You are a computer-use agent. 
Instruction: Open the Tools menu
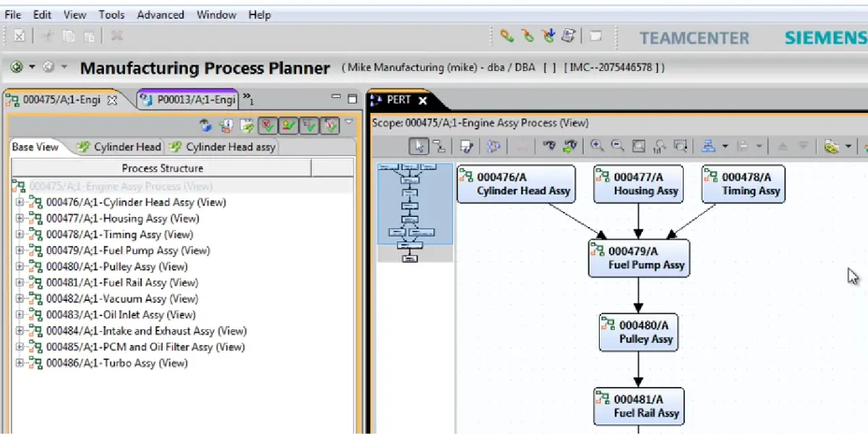pos(111,14)
